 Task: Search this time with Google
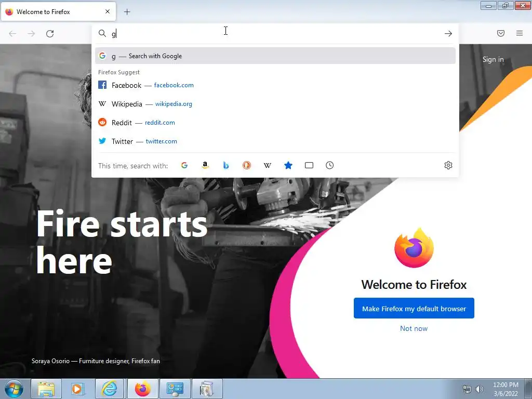pyautogui.click(x=184, y=165)
